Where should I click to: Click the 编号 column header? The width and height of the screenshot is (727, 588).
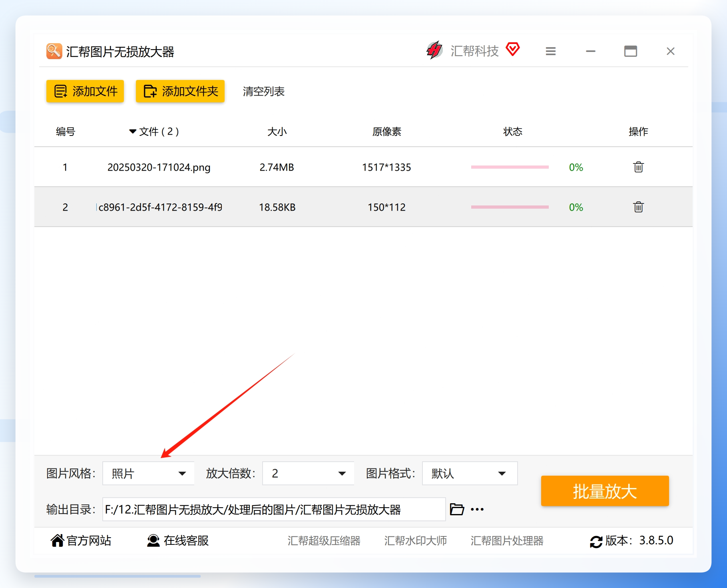pos(66,131)
